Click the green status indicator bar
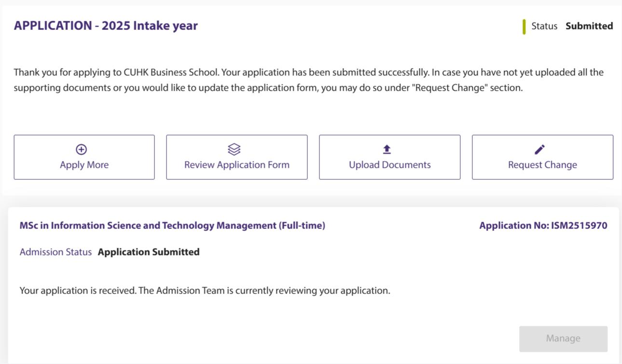The height and width of the screenshot is (364, 622). 524,27
